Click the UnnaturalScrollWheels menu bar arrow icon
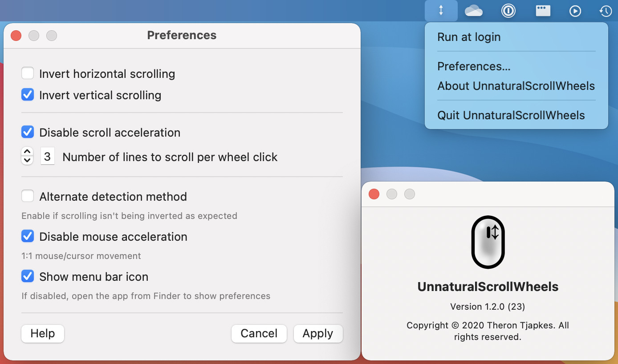Image resolution: width=618 pixels, height=364 pixels. (x=441, y=11)
